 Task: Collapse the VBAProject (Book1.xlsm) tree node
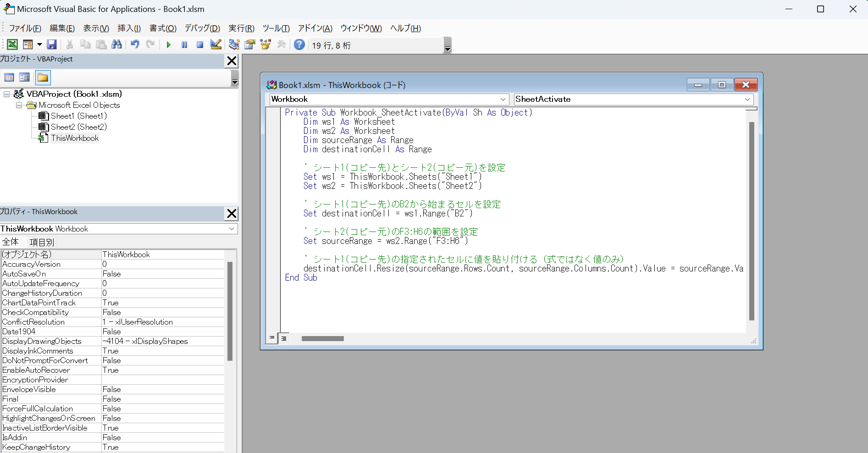pyautogui.click(x=7, y=94)
